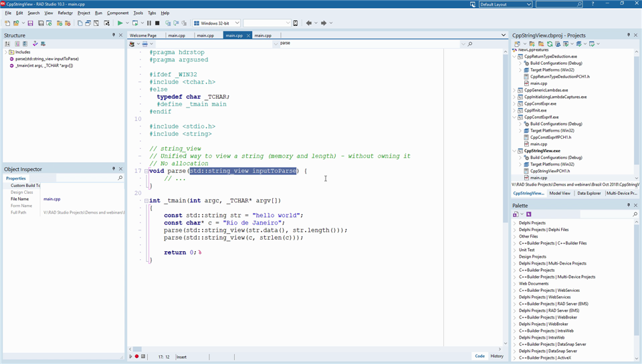Close the active main.cpp tab
The height and width of the screenshot is (364, 642).
point(248,35)
